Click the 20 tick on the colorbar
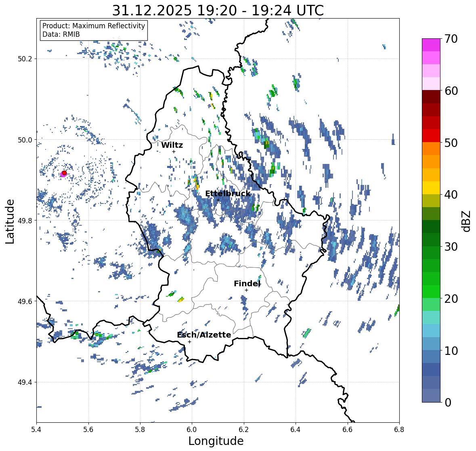 click(451, 299)
